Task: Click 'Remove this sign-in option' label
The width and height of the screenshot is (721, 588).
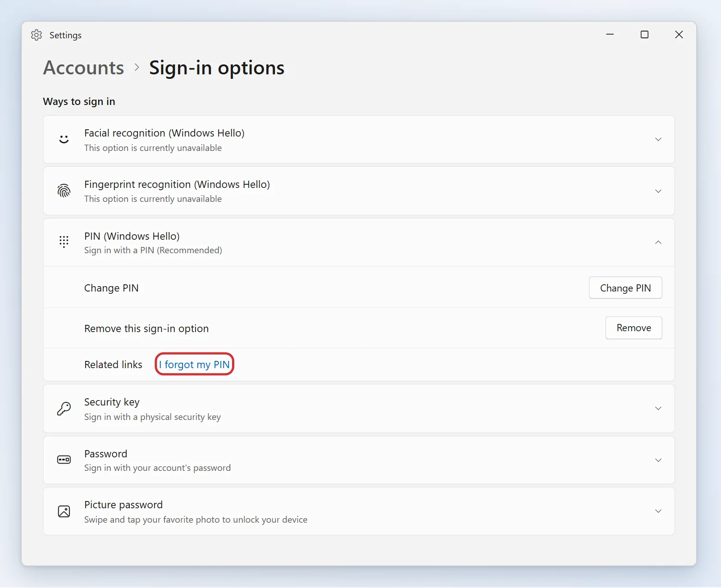Action: [x=146, y=328]
